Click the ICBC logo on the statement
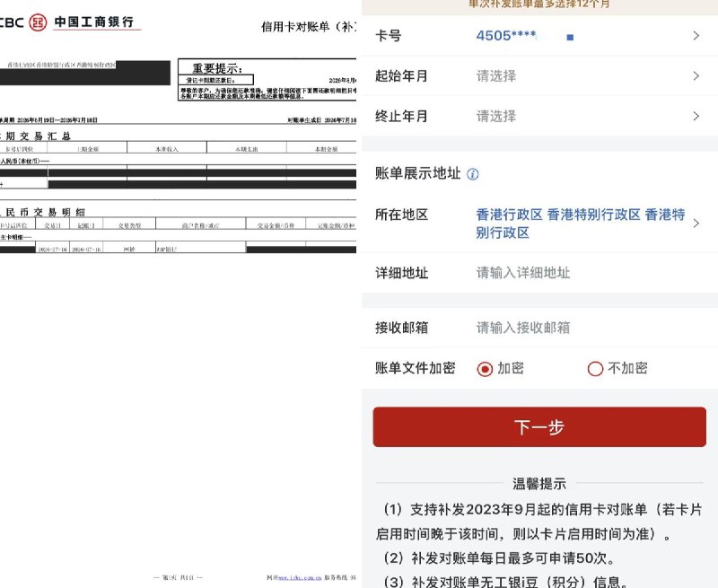 tap(38, 22)
